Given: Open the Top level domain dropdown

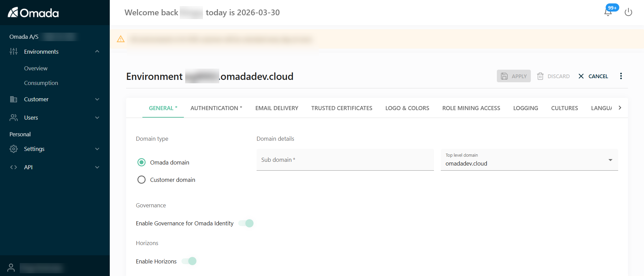Looking at the screenshot, I should 529,160.
